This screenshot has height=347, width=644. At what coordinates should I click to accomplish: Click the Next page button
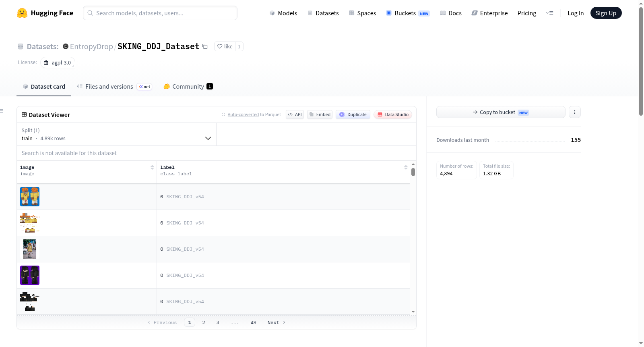[x=277, y=322]
